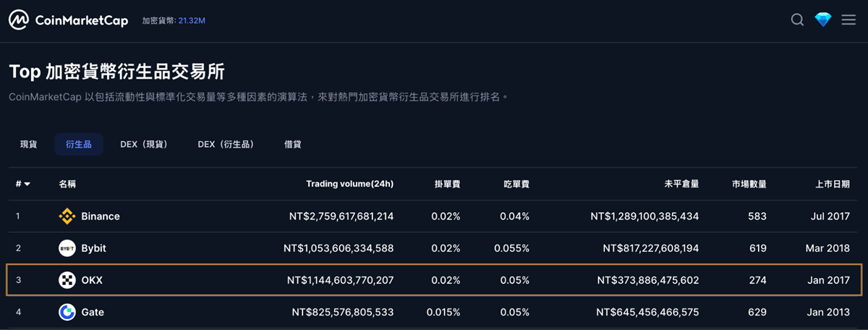Sort by rank number column arrow
Viewport: 868px width, 330px height.
tap(27, 185)
